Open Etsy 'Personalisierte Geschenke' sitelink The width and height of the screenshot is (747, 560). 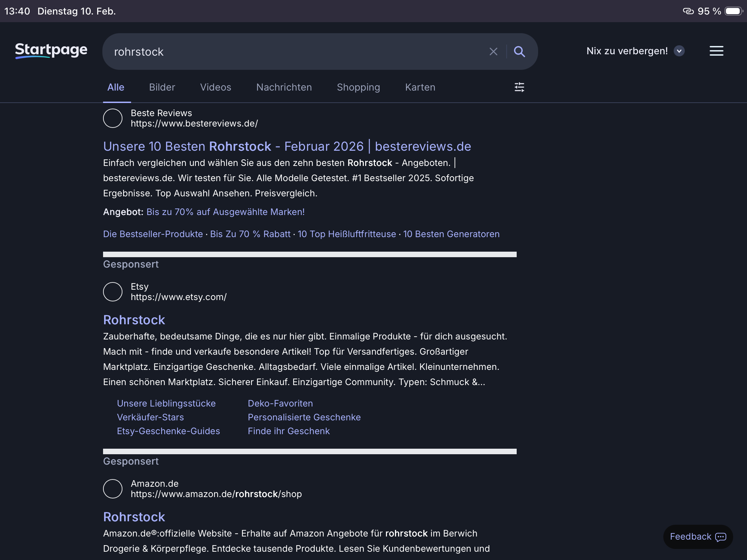[304, 417]
